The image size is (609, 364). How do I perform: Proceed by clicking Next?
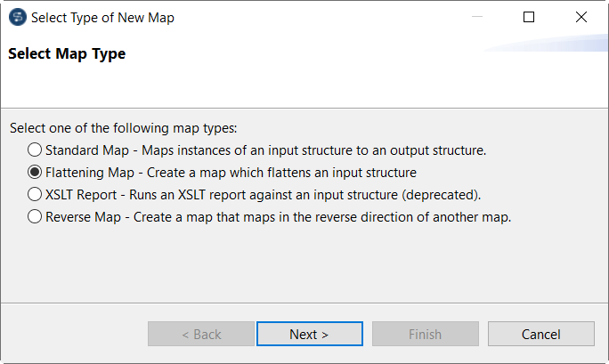click(309, 334)
